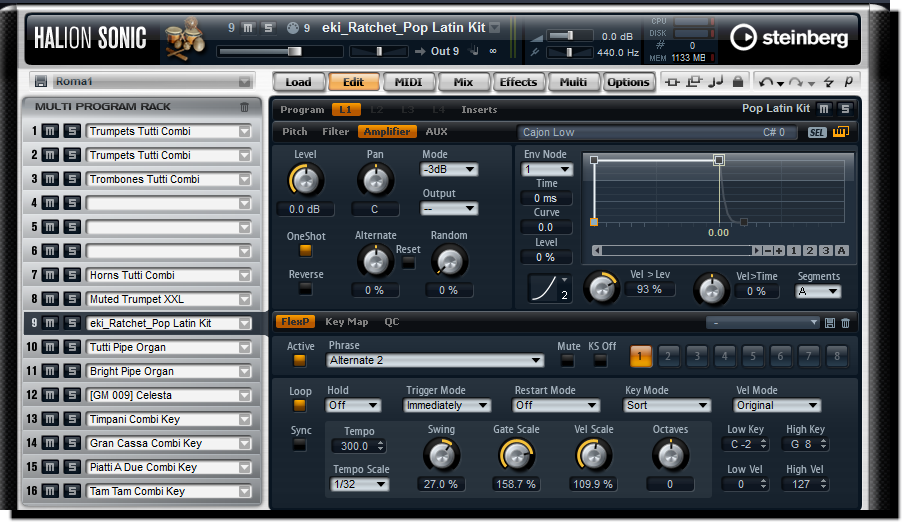Screen dimensions: 905x525
Task: Open the Key Mode Sort dropdown
Action: coord(667,406)
